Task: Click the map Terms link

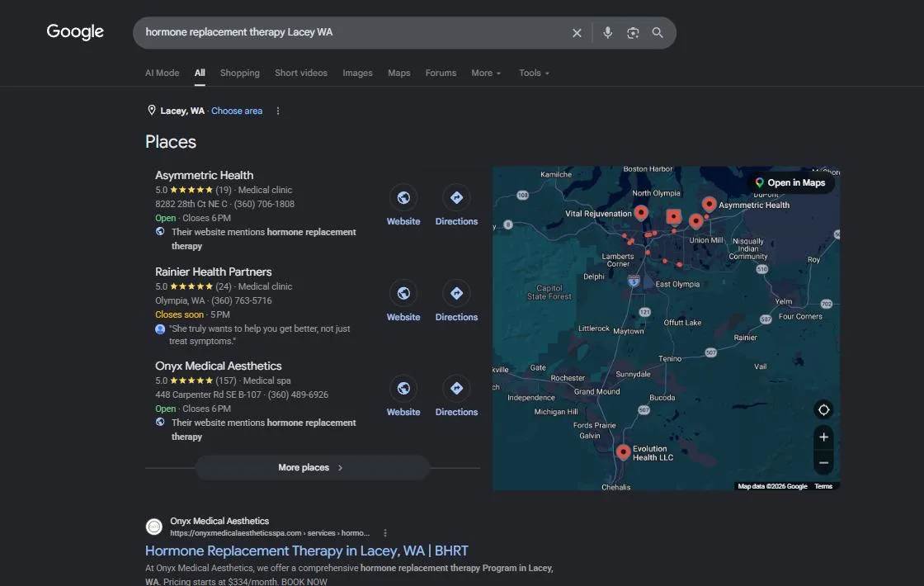Action: (823, 486)
